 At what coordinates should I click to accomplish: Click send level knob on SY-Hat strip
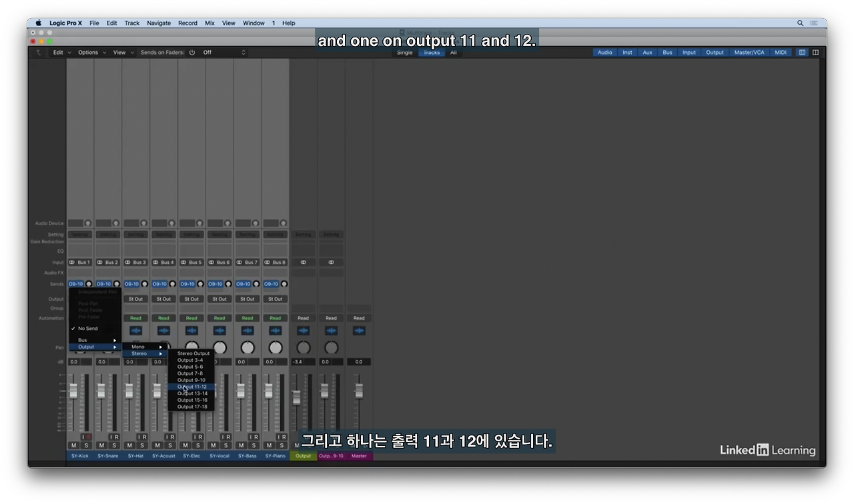[145, 284]
